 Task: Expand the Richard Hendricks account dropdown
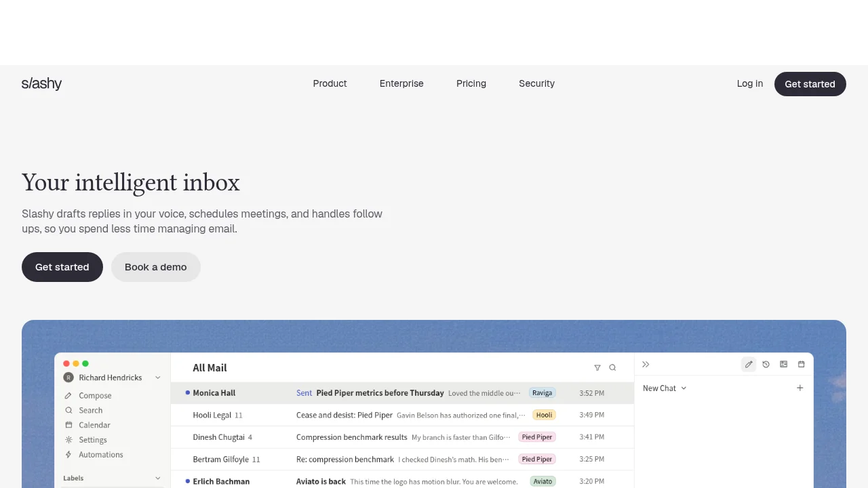158,378
